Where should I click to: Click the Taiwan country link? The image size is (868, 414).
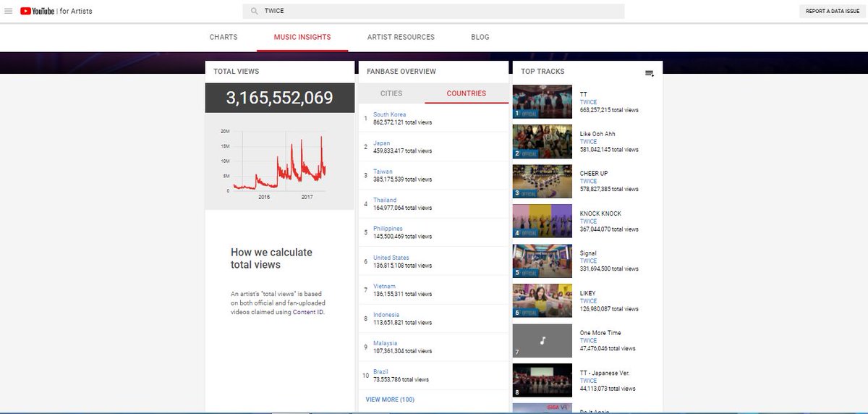(383, 172)
